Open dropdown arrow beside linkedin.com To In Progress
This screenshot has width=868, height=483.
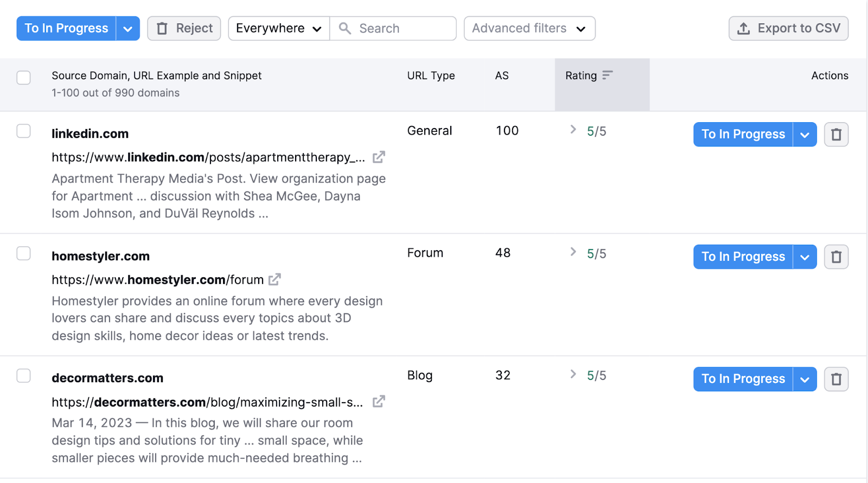[805, 134]
